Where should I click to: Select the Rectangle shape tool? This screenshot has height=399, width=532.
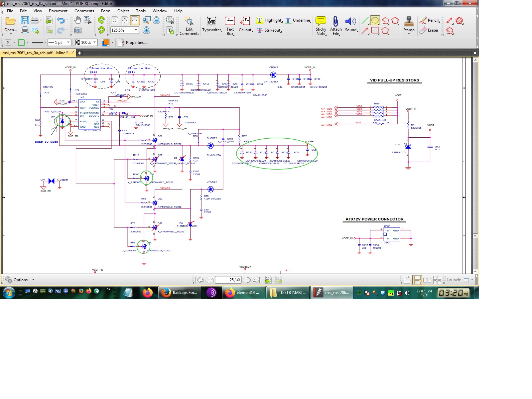(x=375, y=31)
